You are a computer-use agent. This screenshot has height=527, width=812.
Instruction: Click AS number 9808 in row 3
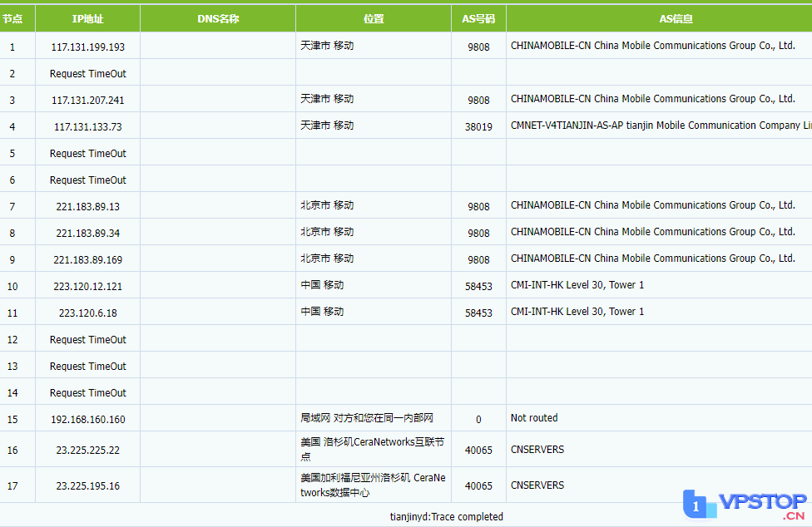click(x=478, y=101)
